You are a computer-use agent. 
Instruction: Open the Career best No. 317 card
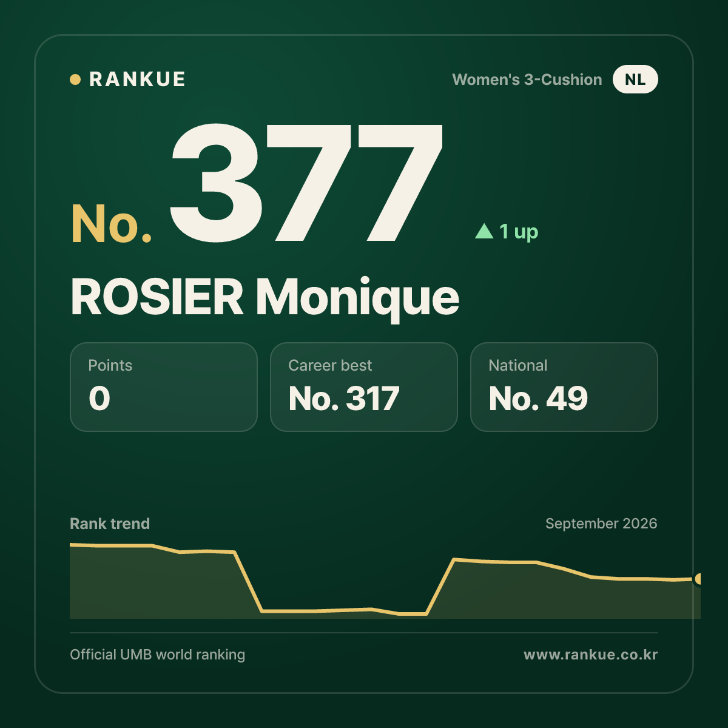(x=364, y=387)
